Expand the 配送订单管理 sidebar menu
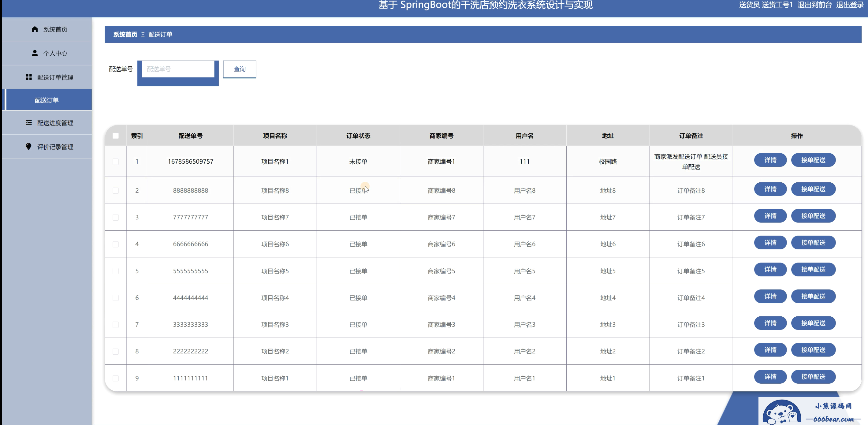Image resolution: width=868 pixels, height=425 pixels. (x=55, y=77)
